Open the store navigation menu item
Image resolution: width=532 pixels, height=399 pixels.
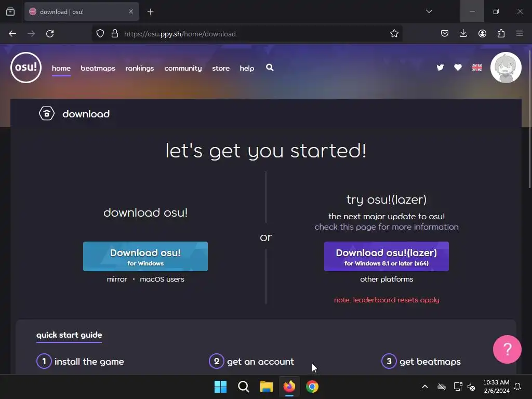(x=221, y=68)
